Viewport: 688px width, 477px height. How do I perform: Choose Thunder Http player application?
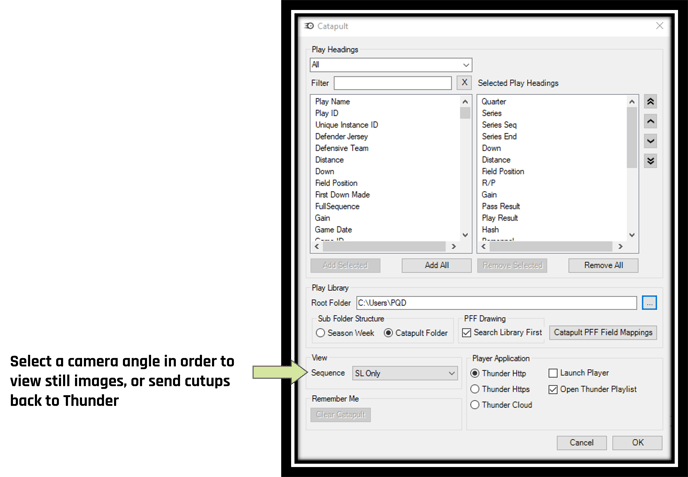[x=498, y=373]
